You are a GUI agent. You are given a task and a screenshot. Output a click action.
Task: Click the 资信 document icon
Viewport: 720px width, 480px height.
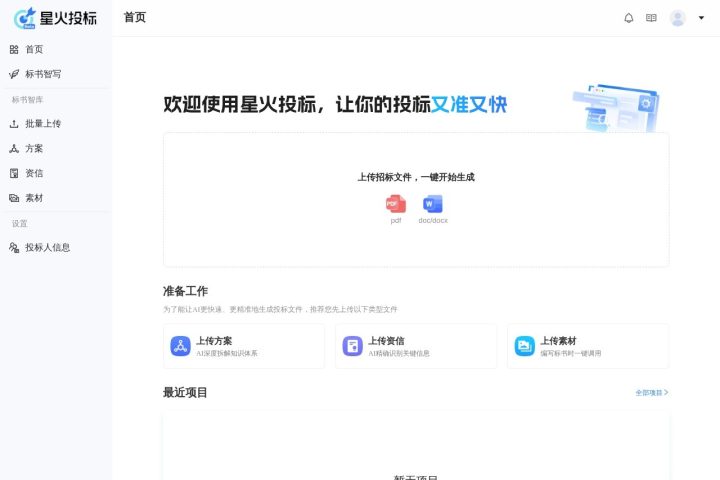pos(14,173)
